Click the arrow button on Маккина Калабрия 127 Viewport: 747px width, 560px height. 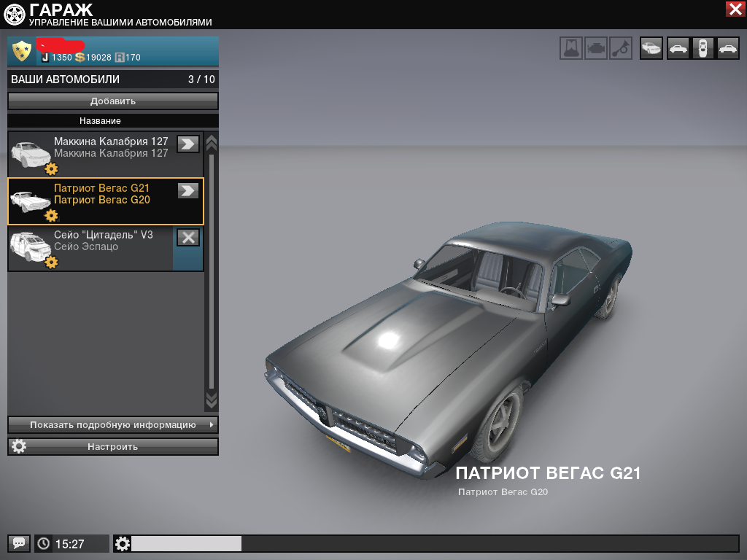188,144
